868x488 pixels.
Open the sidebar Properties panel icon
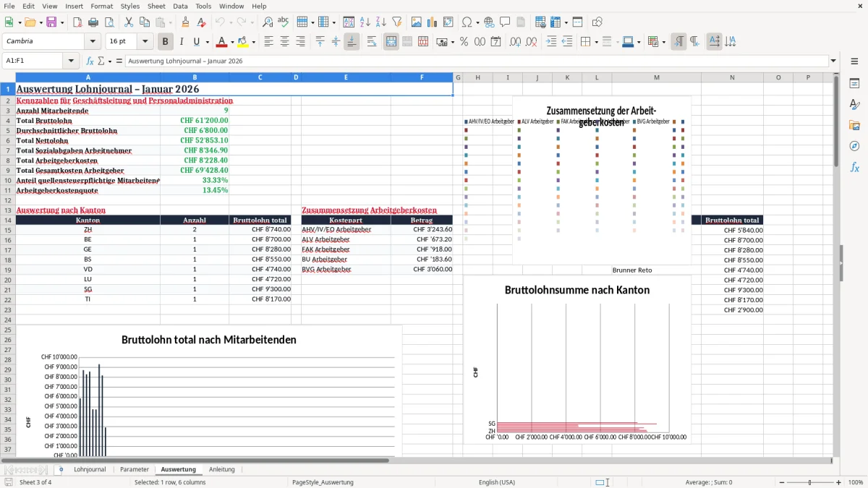point(854,83)
